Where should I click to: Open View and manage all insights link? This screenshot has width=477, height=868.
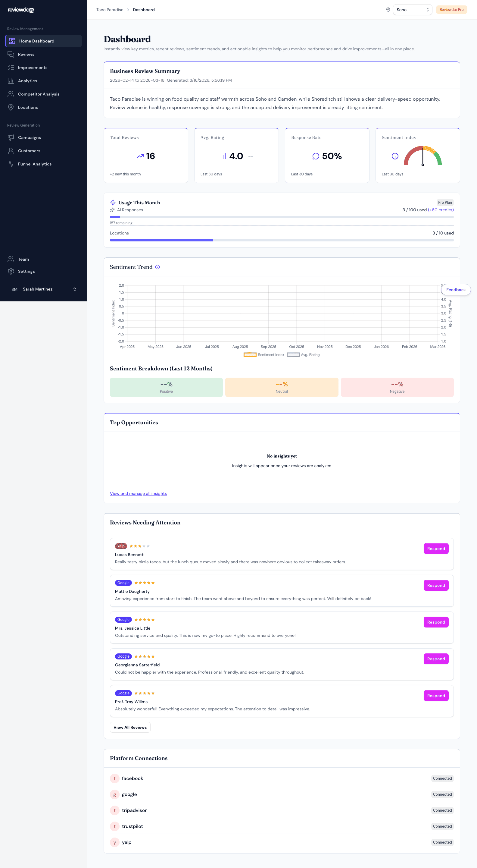pos(138,493)
